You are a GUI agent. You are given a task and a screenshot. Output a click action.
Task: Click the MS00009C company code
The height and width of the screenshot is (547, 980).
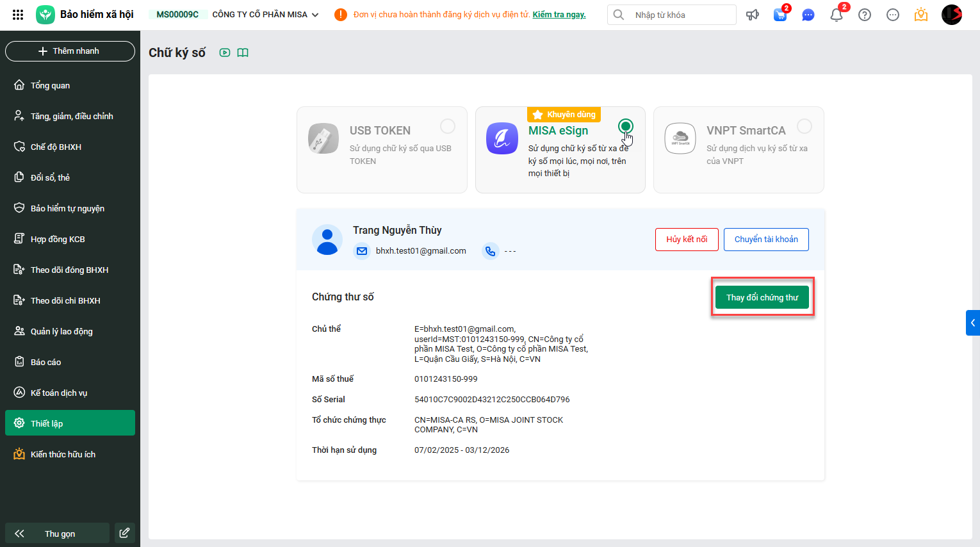(177, 15)
